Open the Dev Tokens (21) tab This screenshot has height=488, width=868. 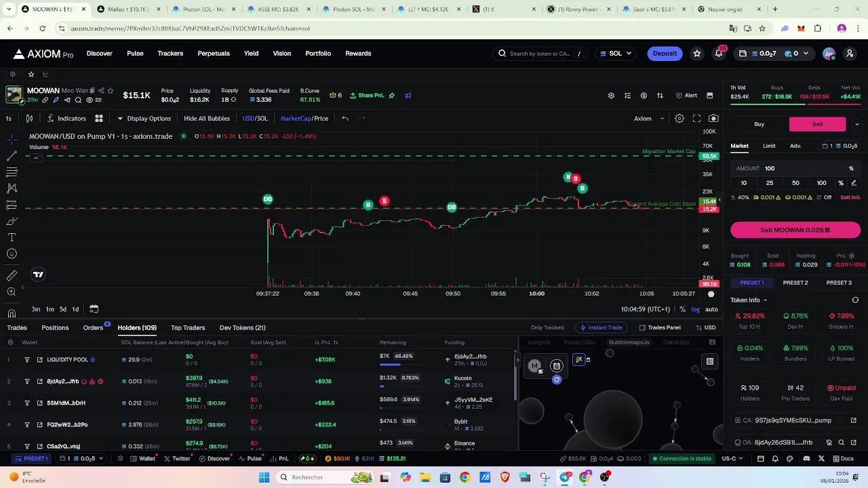pyautogui.click(x=242, y=328)
